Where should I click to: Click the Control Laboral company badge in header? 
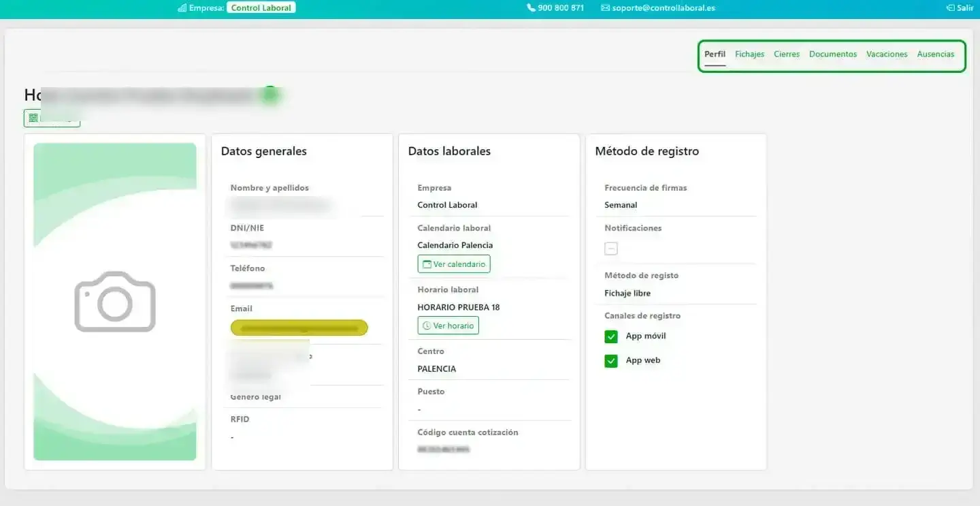click(x=261, y=8)
